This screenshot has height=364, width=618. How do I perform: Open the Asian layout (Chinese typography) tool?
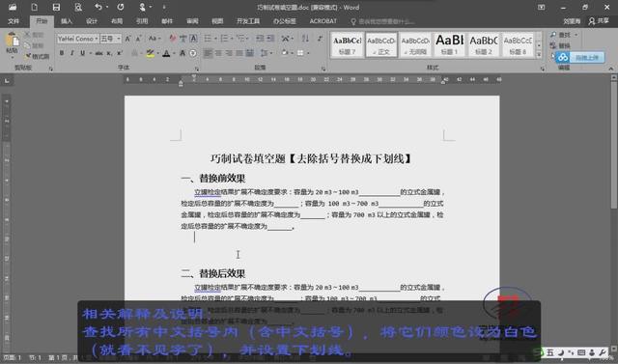tap(287, 39)
